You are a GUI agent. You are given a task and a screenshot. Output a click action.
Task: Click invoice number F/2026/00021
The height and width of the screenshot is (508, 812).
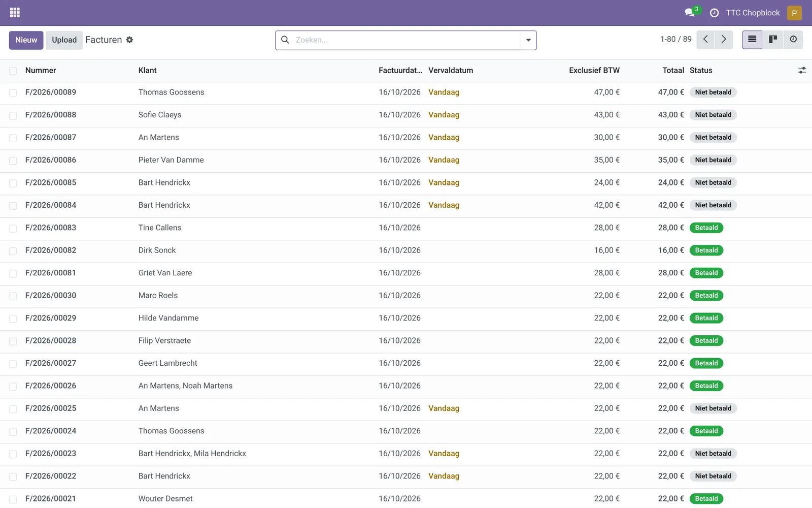pyautogui.click(x=51, y=498)
